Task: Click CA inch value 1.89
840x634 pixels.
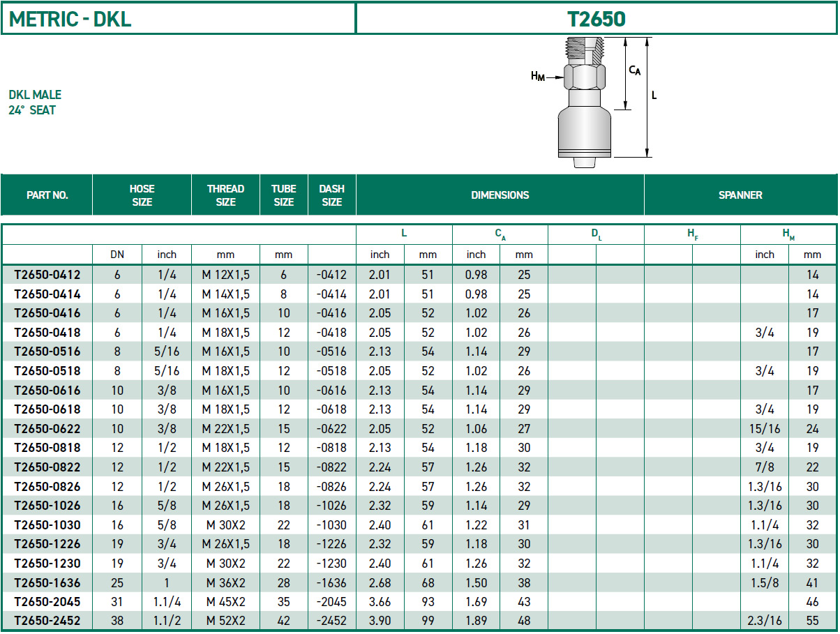Action: pos(476,621)
